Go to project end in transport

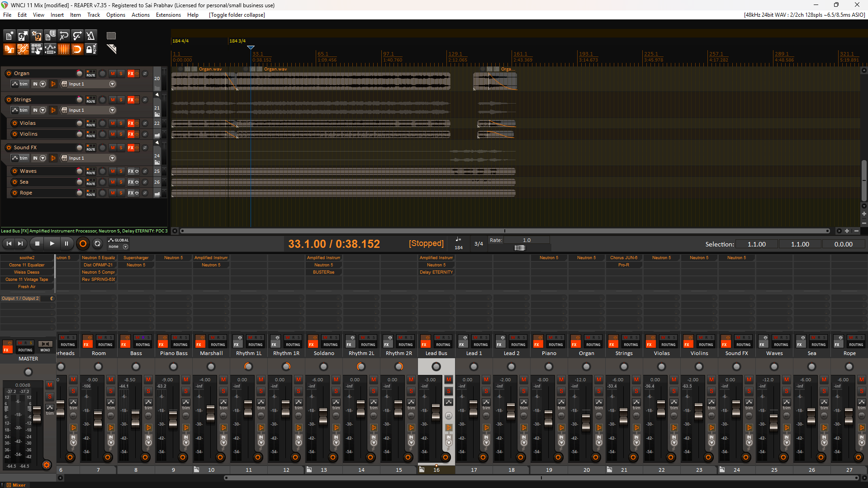(x=20, y=244)
